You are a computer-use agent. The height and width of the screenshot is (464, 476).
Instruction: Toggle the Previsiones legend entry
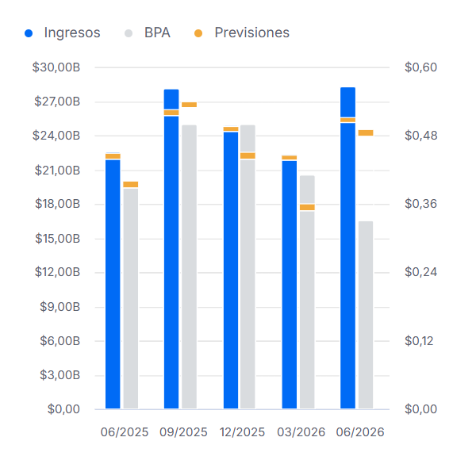click(242, 33)
